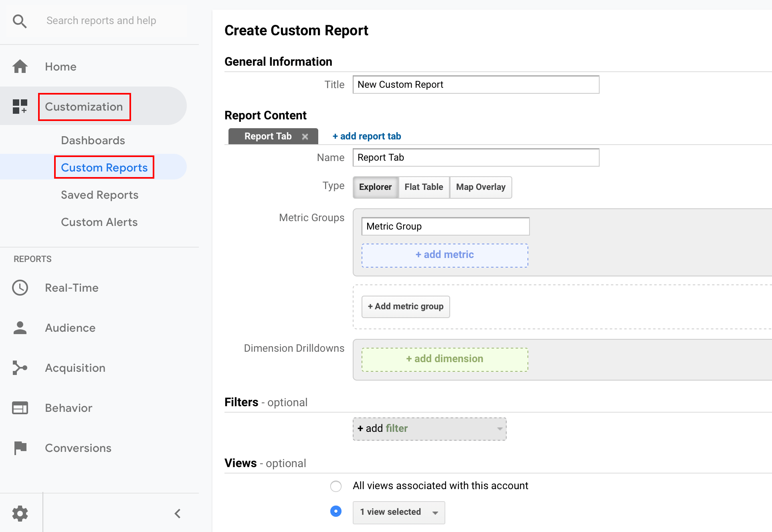Choose the Flat Table report type

coord(424,187)
